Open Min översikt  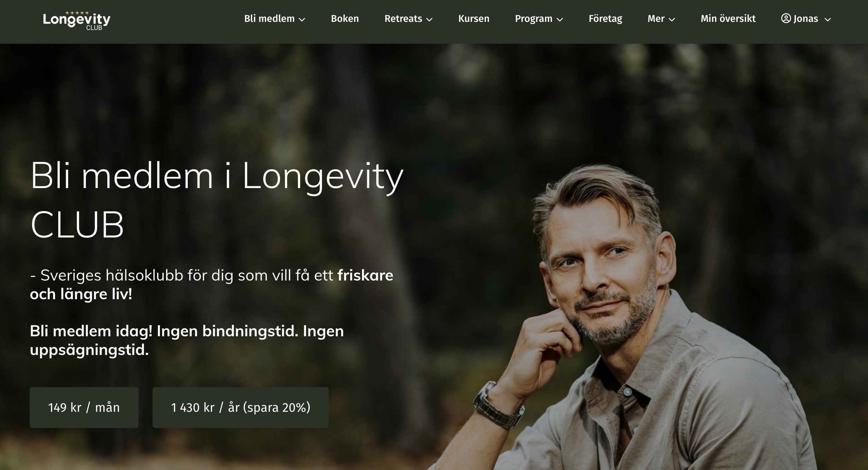pyautogui.click(x=728, y=18)
